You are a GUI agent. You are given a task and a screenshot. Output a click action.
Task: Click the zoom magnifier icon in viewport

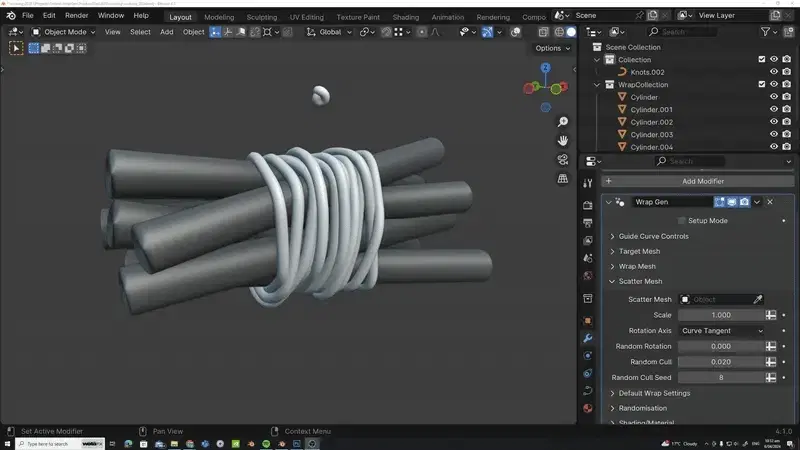[x=563, y=121]
